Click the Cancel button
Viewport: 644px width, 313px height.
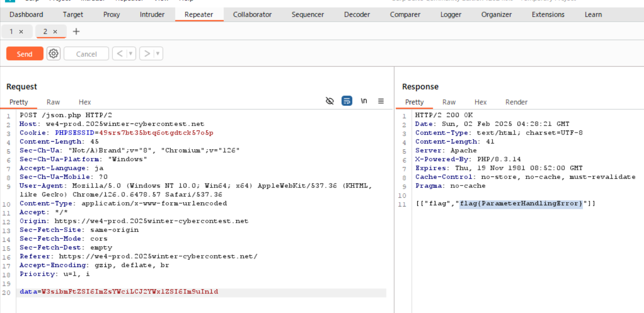tap(86, 54)
